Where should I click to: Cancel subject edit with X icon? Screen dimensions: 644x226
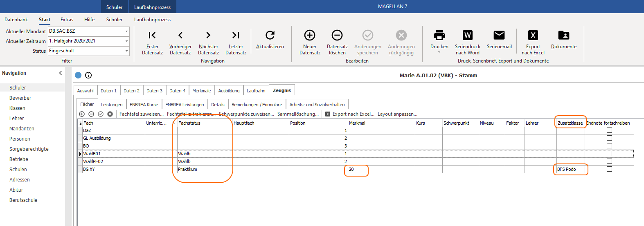click(110, 114)
